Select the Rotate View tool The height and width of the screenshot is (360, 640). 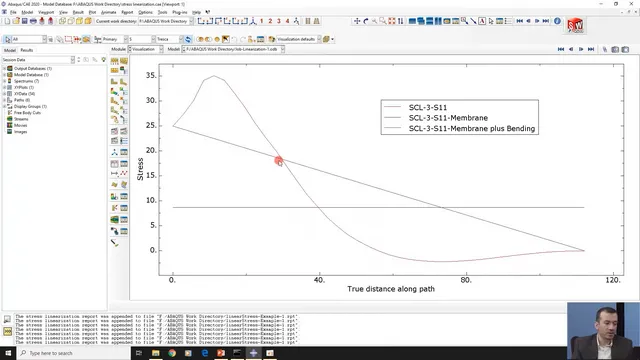click(366, 21)
